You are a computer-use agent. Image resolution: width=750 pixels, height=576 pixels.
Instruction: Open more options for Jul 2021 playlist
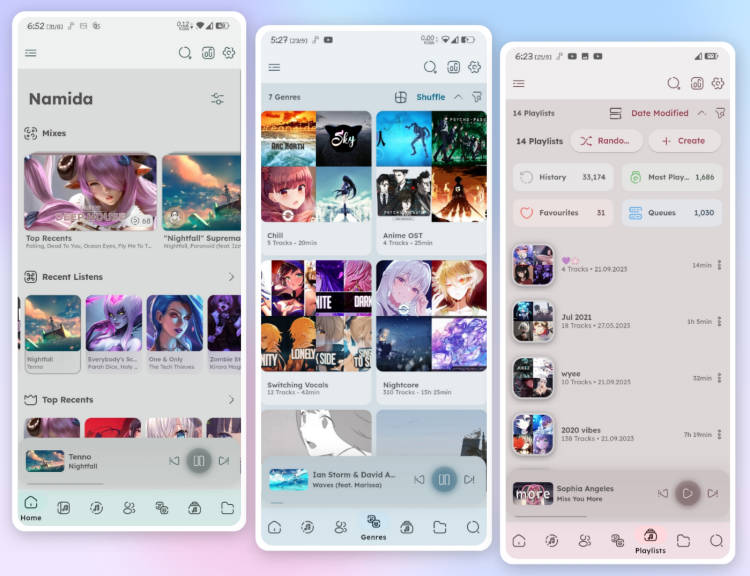[x=719, y=321]
